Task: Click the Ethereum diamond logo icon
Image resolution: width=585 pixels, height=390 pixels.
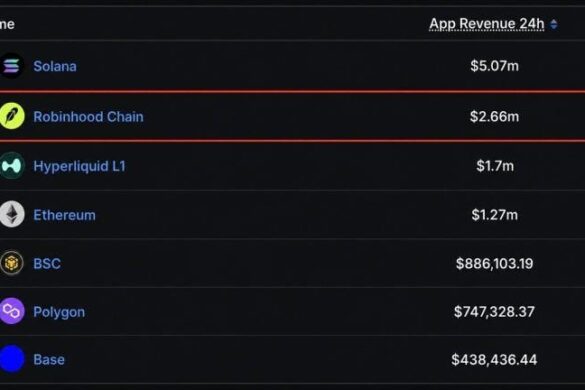Action: click(12, 214)
